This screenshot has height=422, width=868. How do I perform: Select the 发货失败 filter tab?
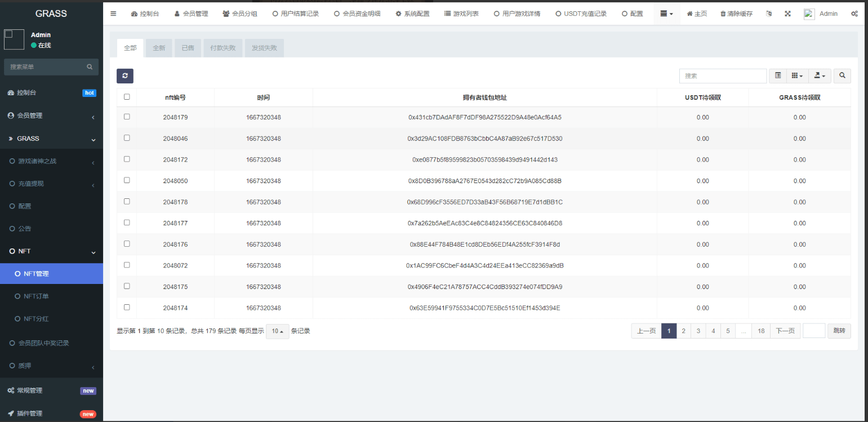[x=264, y=48]
